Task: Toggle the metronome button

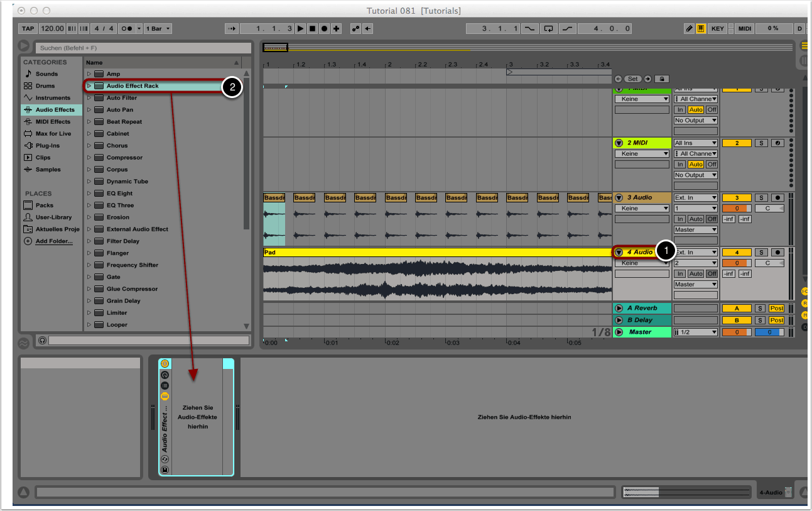Action: click(127, 29)
